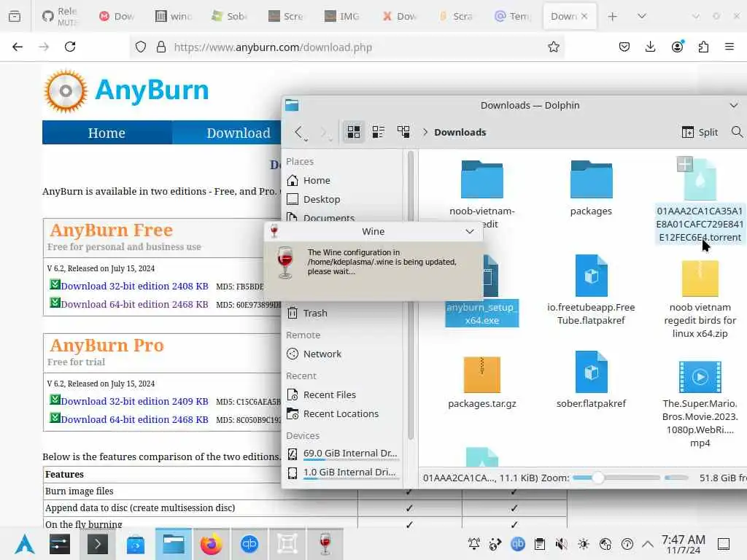Select sober.flatpakref file icon
The image size is (747, 560).
(x=591, y=372)
